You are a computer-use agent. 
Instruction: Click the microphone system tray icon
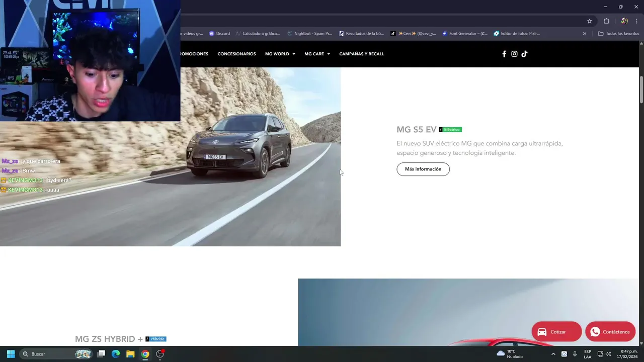coord(575,354)
